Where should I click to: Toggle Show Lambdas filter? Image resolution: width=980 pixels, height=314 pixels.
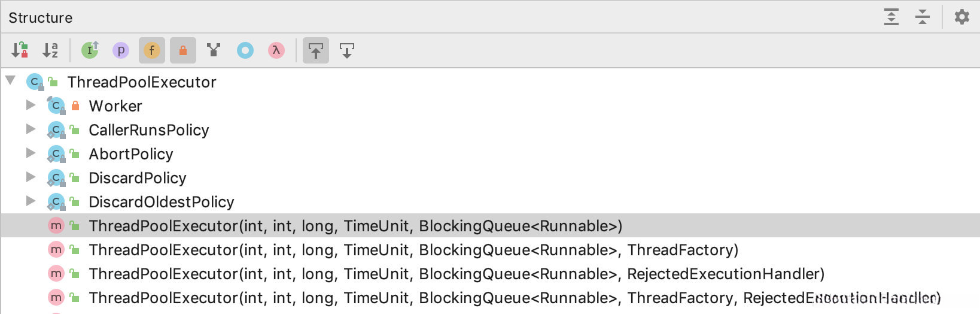coord(276,50)
